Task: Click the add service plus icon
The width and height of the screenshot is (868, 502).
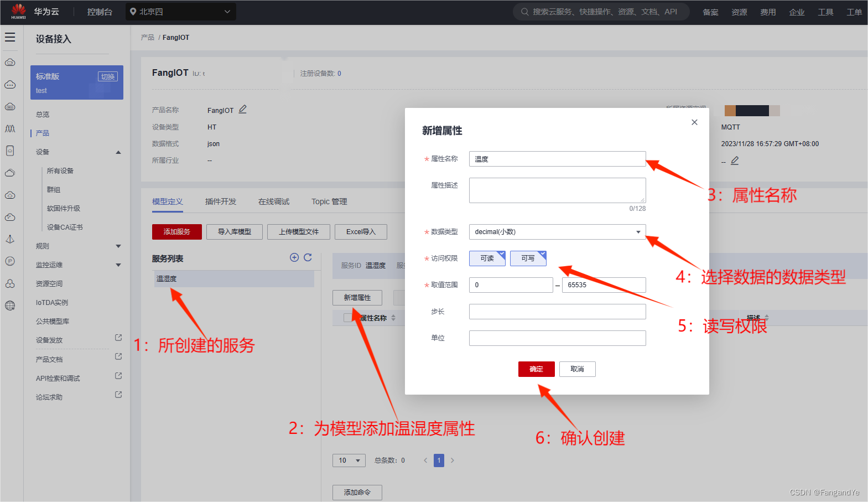Action: tap(294, 257)
